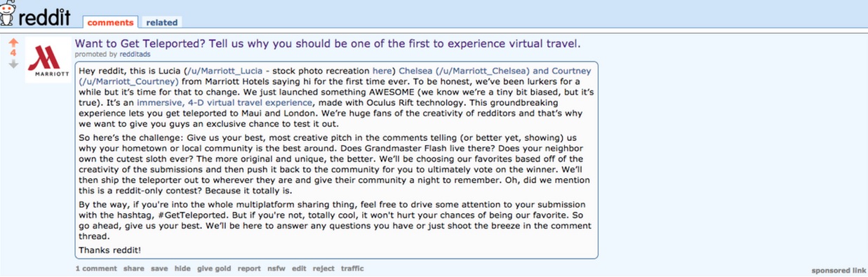Open /u/Marriott_Lucia user profile
The height and width of the screenshot is (277, 868).
point(225,71)
